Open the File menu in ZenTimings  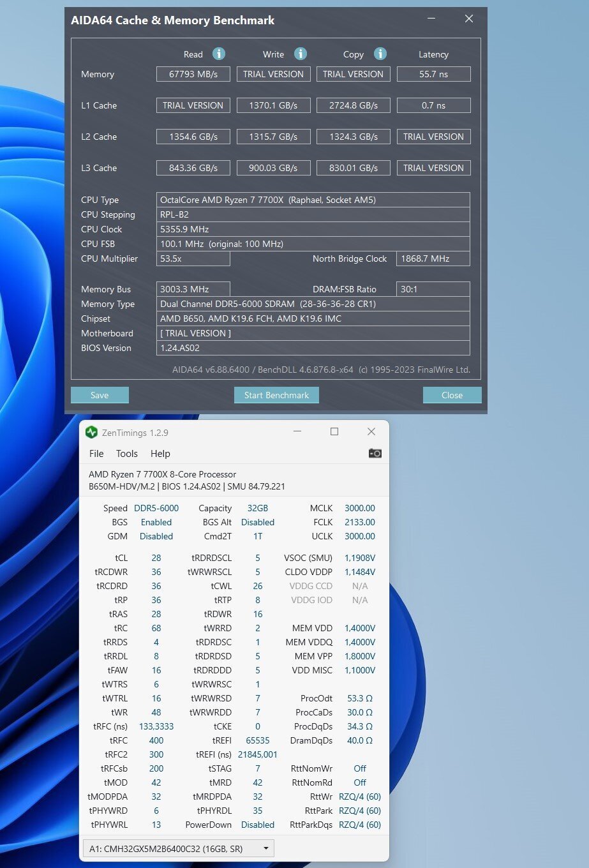(x=96, y=454)
